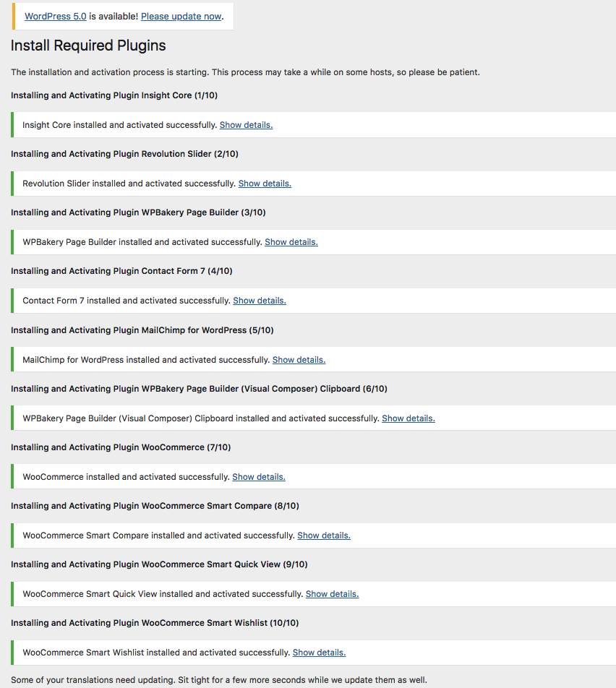Screen dimensions: 616x688
Task: Show details for WooCommerce Smart Wishlist
Action: pos(319,653)
